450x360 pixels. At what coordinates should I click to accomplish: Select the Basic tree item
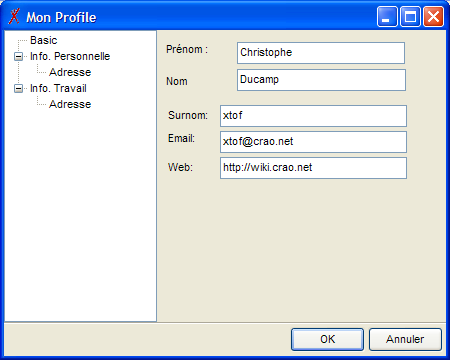point(44,40)
